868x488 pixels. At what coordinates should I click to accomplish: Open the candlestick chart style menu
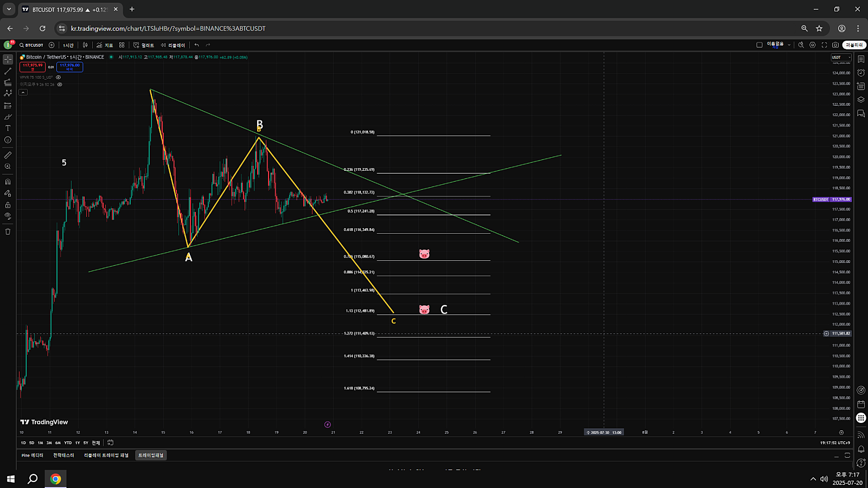tap(85, 45)
